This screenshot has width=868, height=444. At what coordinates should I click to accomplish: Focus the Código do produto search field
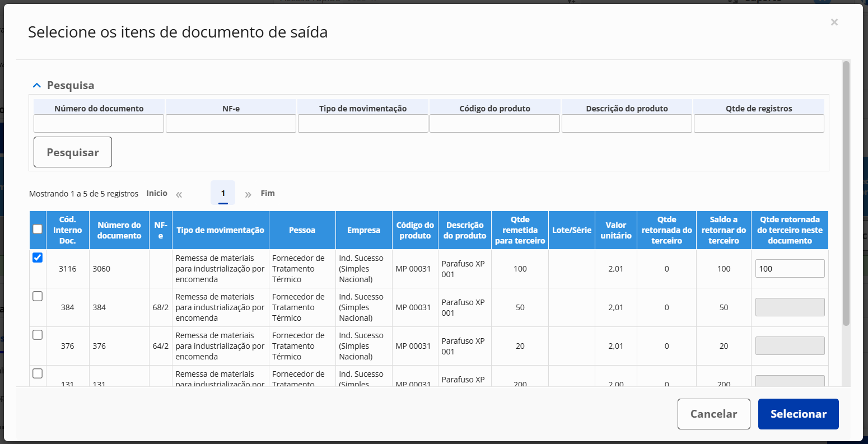pos(495,124)
